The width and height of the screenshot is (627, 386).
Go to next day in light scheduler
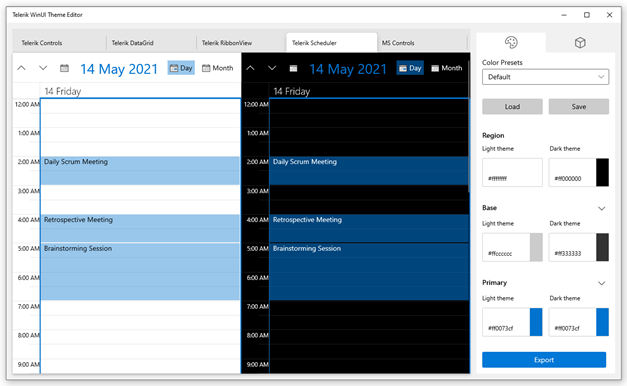coord(43,68)
